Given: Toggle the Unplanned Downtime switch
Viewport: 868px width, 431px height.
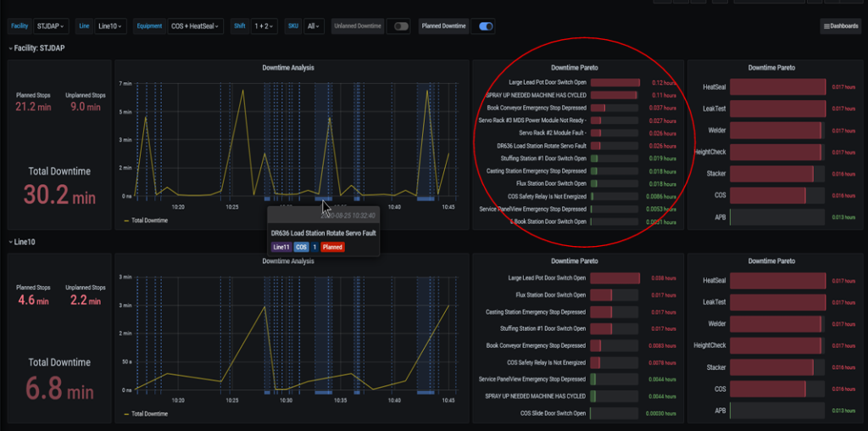Looking at the screenshot, I should 401,26.
